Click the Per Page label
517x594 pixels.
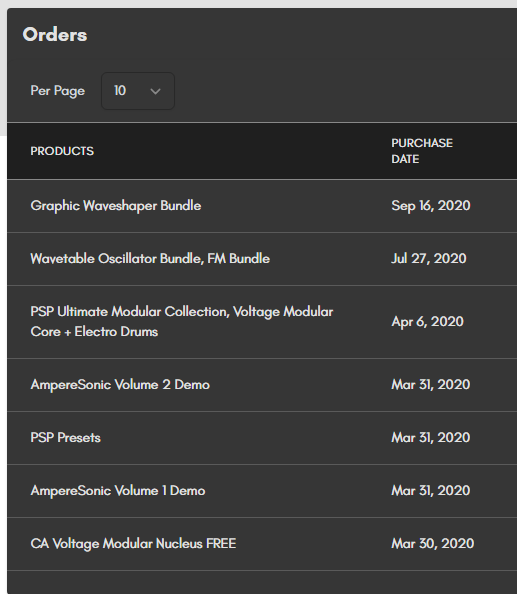[58, 91]
